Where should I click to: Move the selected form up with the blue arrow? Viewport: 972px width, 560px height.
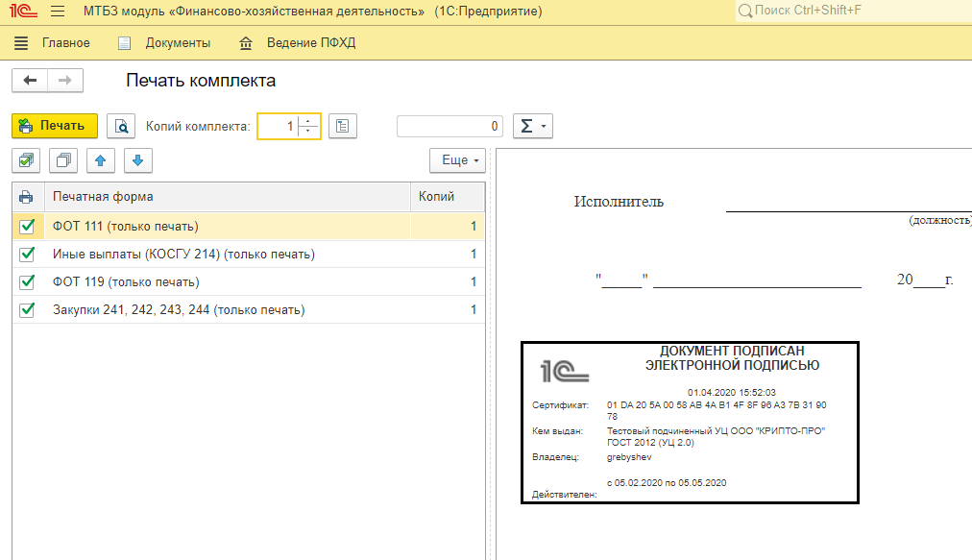click(100, 160)
